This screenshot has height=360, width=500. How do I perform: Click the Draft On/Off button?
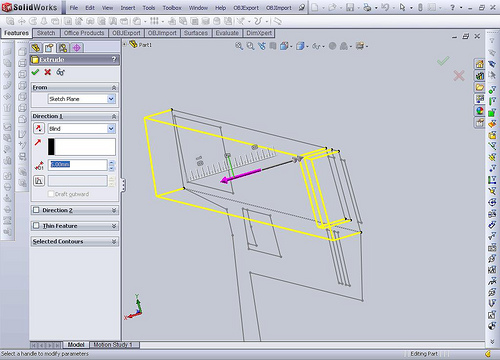coord(39,181)
